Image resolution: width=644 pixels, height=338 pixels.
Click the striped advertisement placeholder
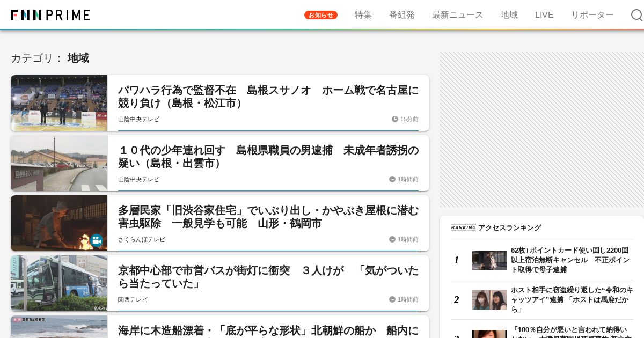click(x=542, y=129)
